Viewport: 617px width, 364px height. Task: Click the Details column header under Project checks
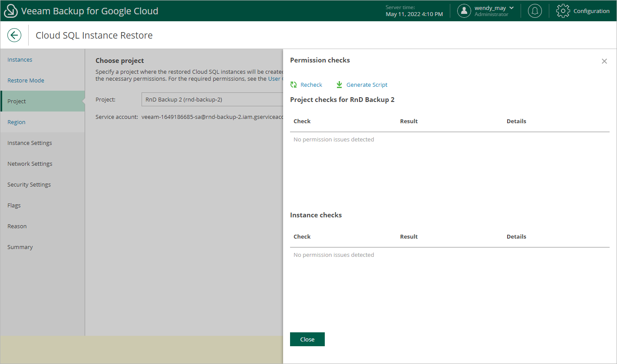pyautogui.click(x=516, y=121)
